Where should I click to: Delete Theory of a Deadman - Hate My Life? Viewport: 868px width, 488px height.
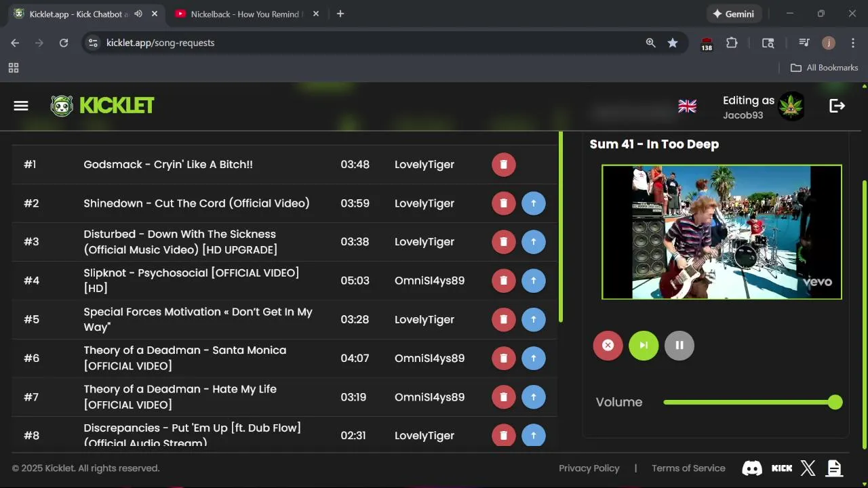tap(503, 397)
